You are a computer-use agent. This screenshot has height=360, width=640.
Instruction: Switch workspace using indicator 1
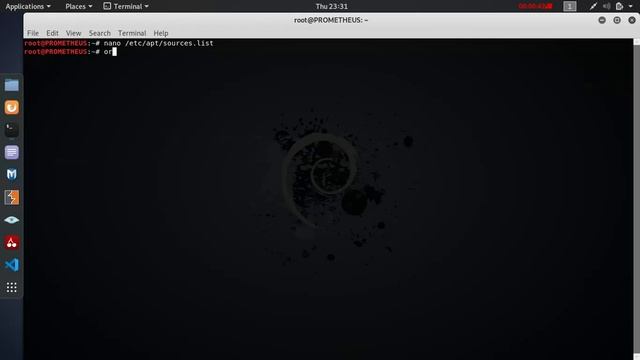(570, 6)
